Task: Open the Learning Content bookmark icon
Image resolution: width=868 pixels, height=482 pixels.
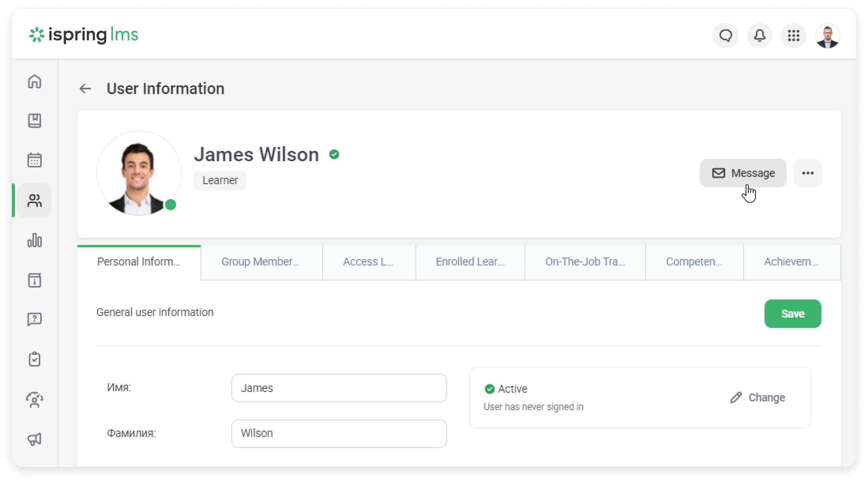Action: [35, 121]
